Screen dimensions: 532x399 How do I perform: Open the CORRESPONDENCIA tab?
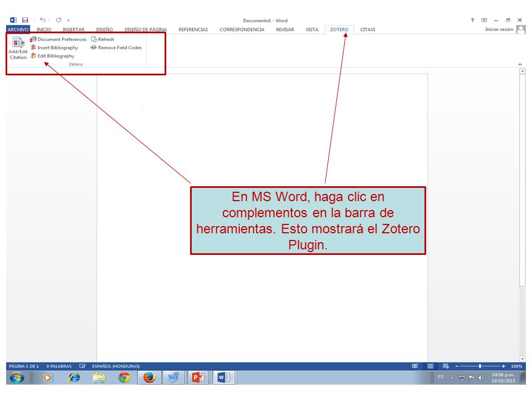pos(242,29)
